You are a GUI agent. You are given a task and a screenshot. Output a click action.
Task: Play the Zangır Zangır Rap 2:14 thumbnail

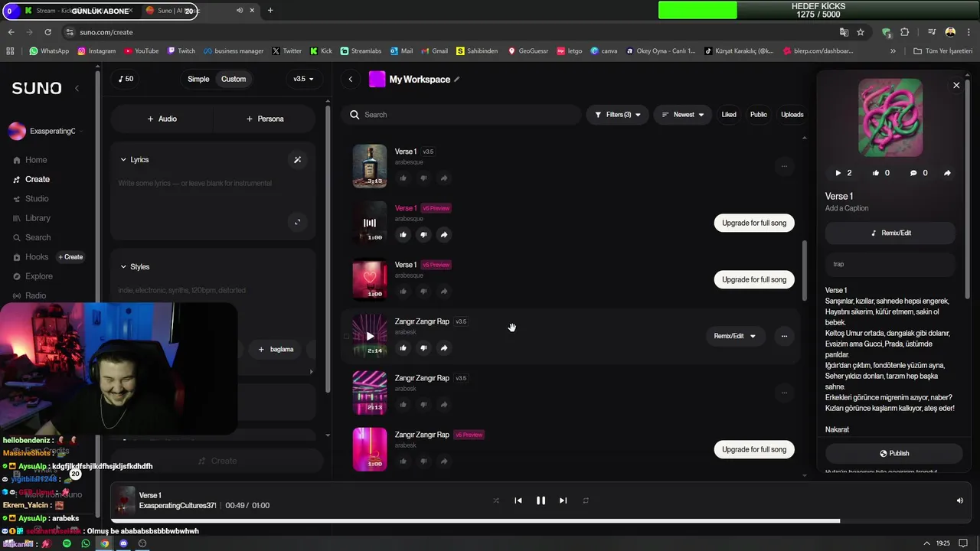[370, 336]
